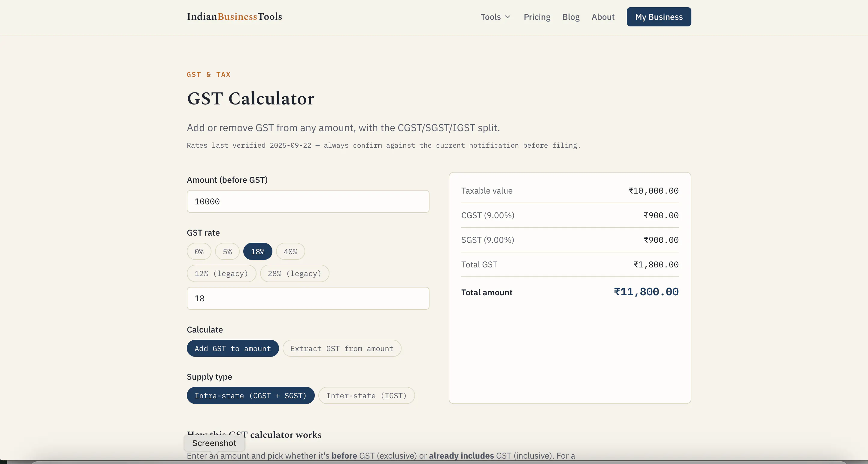Select Intra-state (CGST + SGST) supply
This screenshot has width=868, height=464.
coord(251,396)
